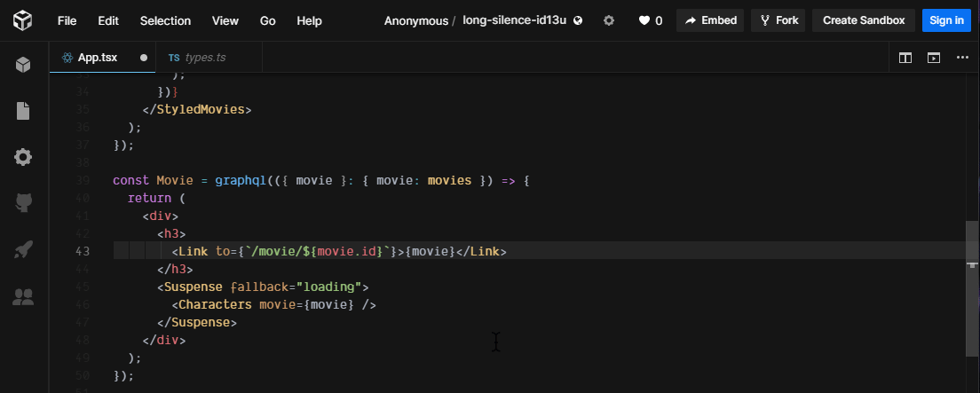
Task: Click the word graphql on line 39
Action: pyautogui.click(x=241, y=181)
